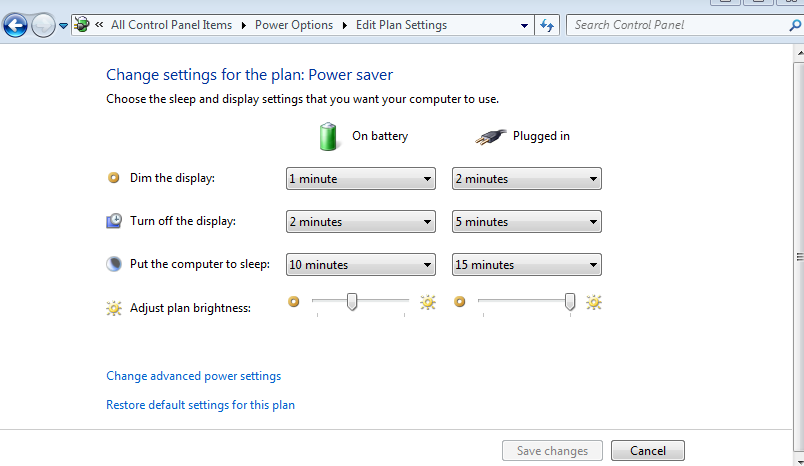The height and width of the screenshot is (466, 804).
Task: Open Change advanced power settings link
Action: [x=193, y=376]
